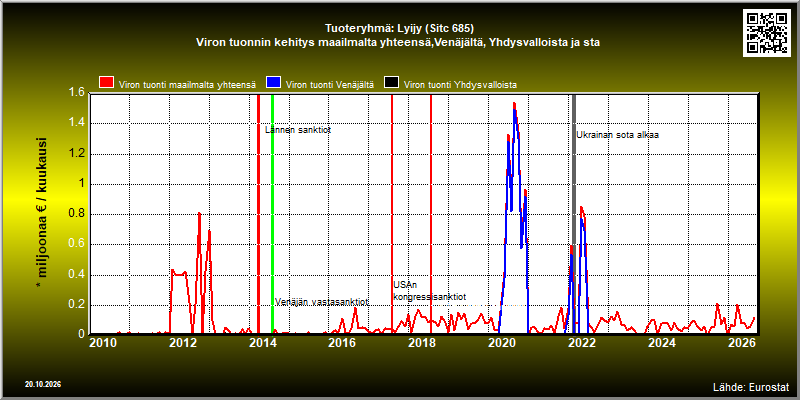Click the QR code in the corner

pos(767,32)
